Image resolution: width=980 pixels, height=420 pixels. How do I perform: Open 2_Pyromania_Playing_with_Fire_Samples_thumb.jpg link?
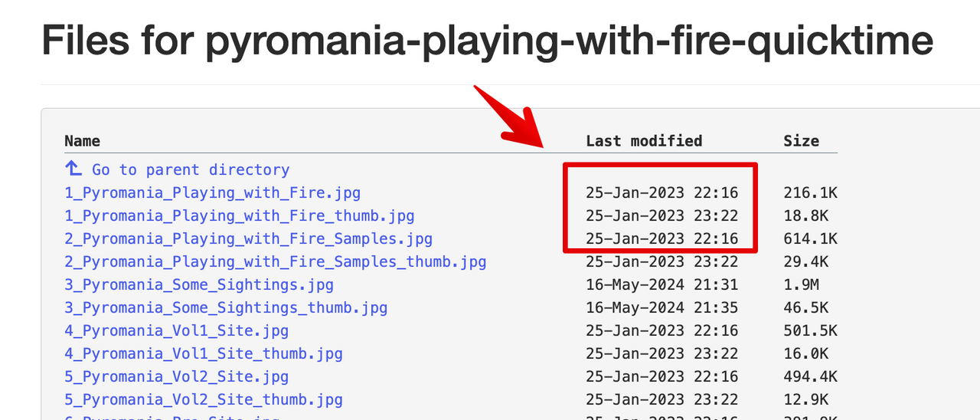(x=276, y=262)
